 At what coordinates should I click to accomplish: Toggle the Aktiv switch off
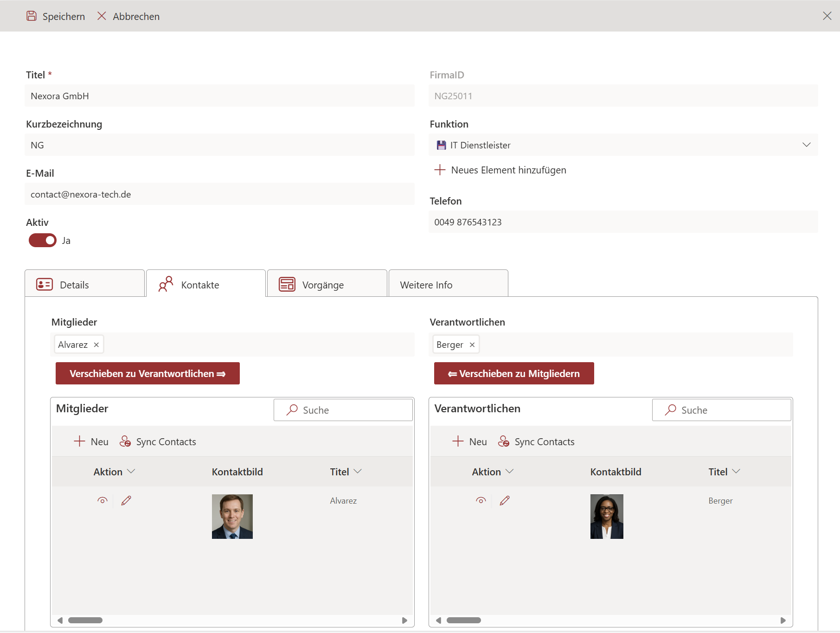43,240
